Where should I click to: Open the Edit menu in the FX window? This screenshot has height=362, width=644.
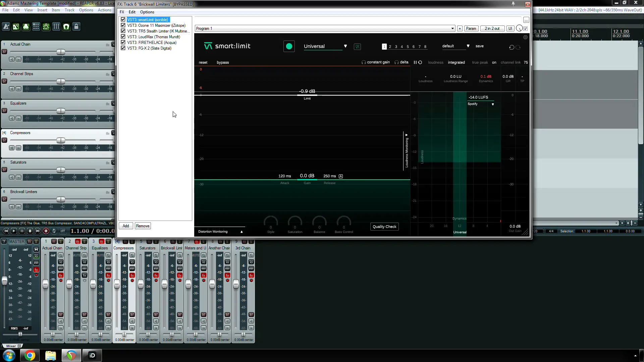coord(132,12)
